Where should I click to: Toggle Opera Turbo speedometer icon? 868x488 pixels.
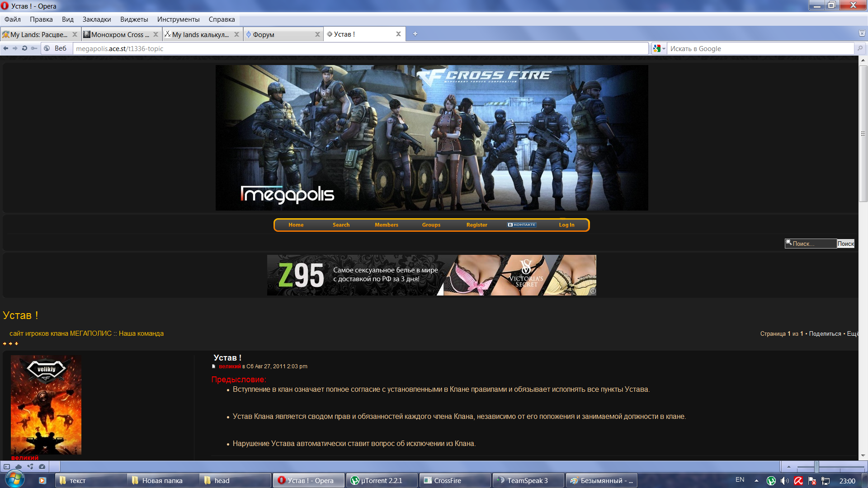click(42, 467)
